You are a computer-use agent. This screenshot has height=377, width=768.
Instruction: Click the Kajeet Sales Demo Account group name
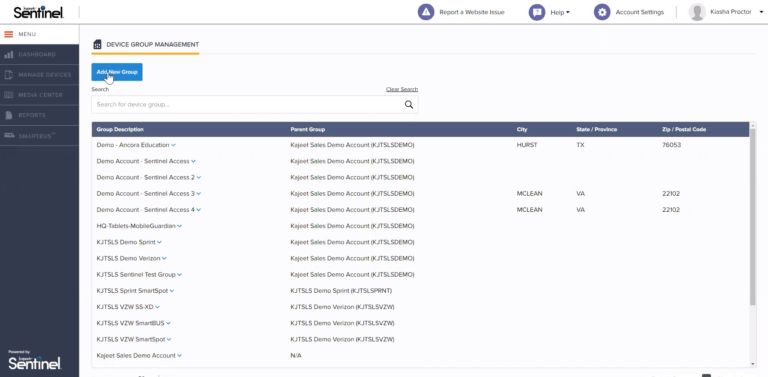click(x=136, y=355)
